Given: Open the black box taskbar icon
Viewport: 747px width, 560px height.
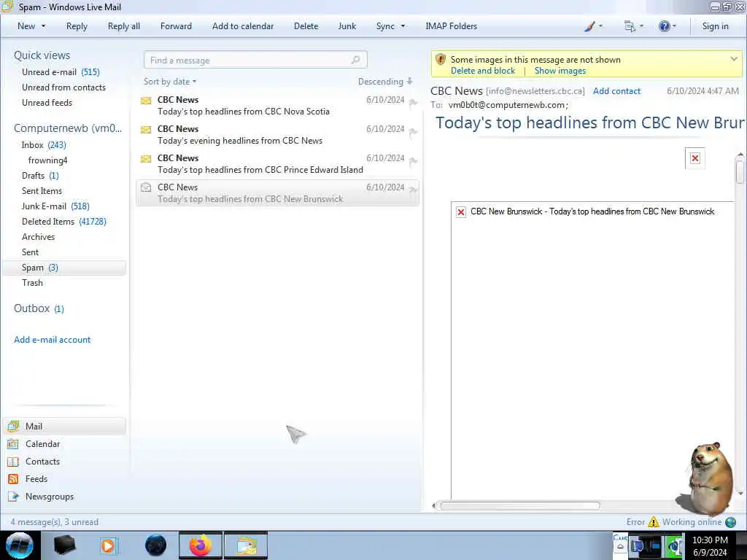Looking at the screenshot, I should 64,545.
